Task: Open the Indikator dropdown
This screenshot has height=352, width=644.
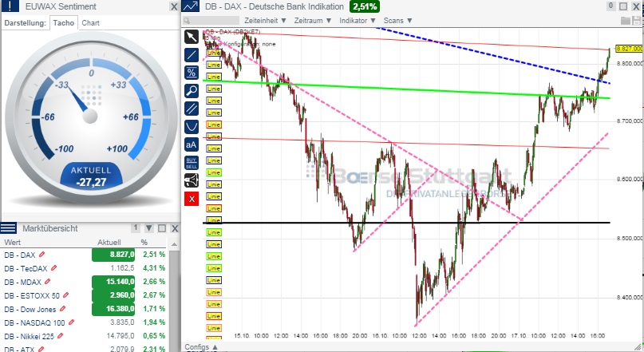Action: [x=358, y=21]
